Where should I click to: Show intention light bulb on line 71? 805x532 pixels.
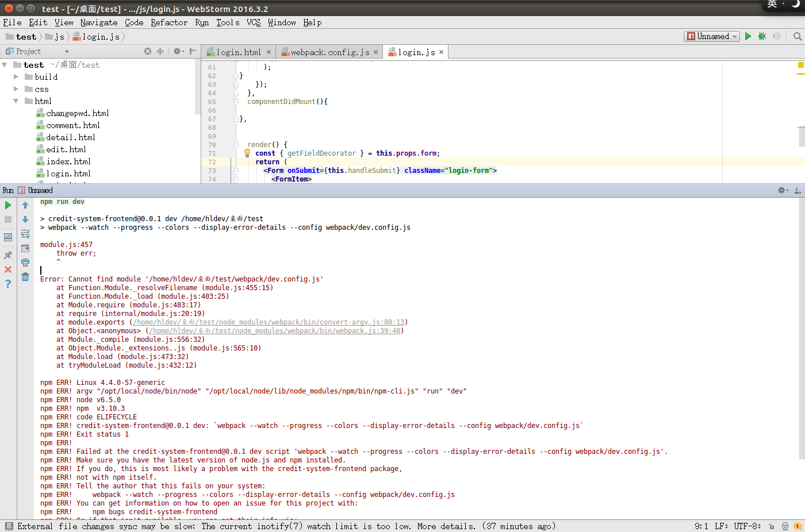coord(247,153)
